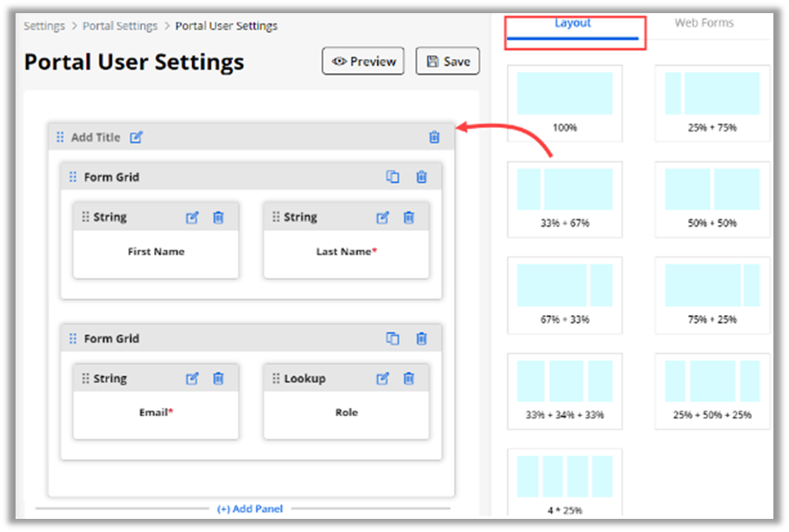Edit the First Name string field
Screen dimensions: 789x532
coord(192,218)
